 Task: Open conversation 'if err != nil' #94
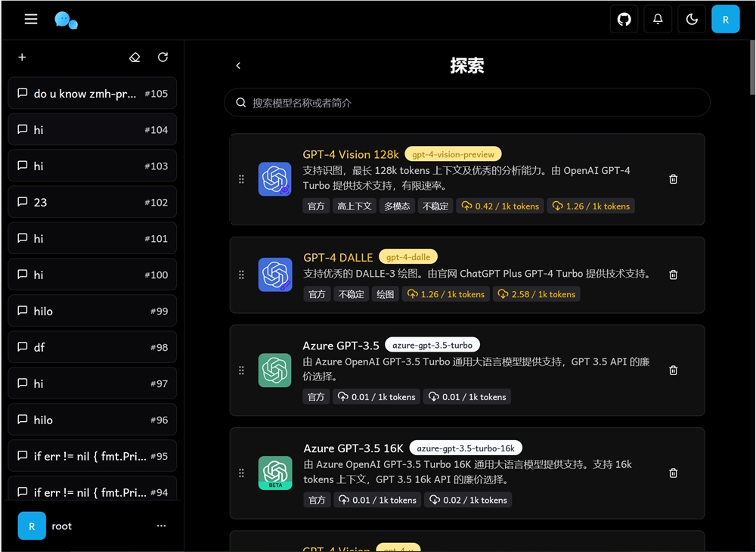[92, 488]
